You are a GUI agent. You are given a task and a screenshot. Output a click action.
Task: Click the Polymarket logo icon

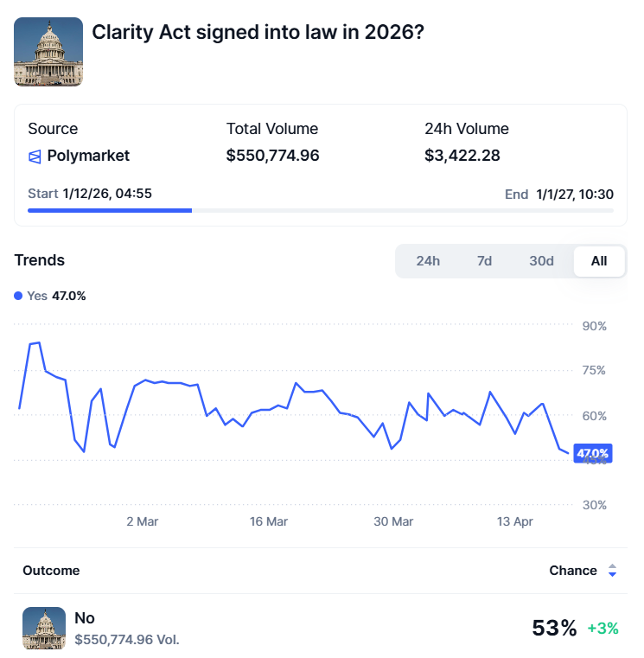pyautogui.click(x=35, y=157)
